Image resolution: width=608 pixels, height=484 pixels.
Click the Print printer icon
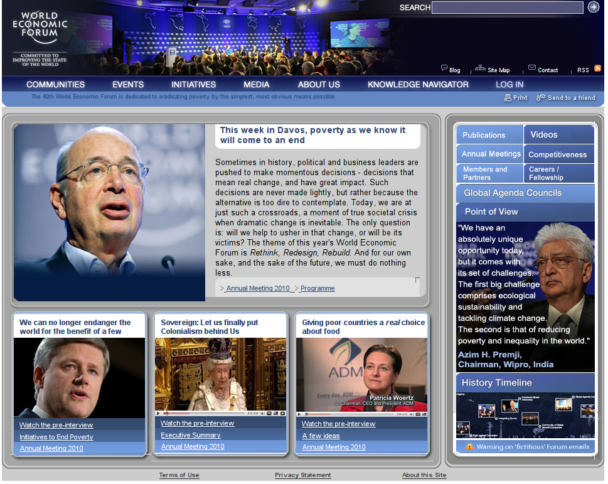tap(508, 97)
